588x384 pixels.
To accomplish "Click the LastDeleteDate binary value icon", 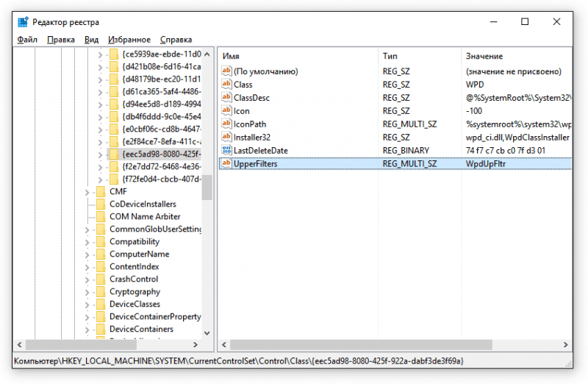I will click(x=226, y=150).
